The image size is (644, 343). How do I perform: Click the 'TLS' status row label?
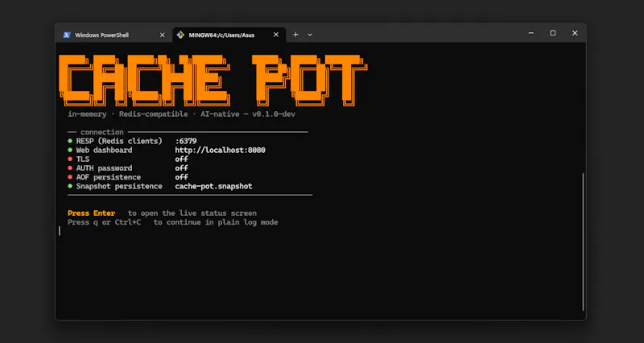tap(83, 159)
